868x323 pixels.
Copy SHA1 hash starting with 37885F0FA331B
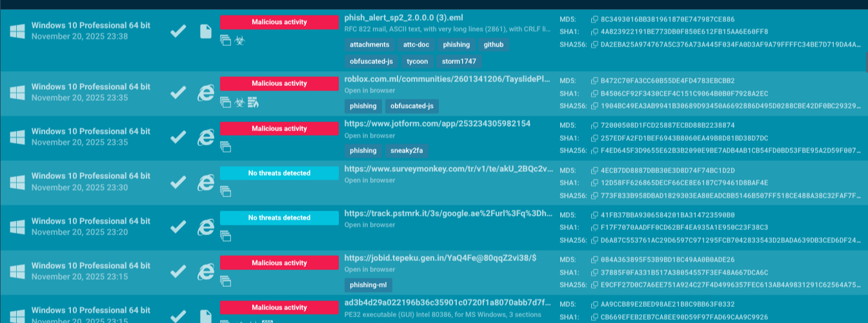594,273
